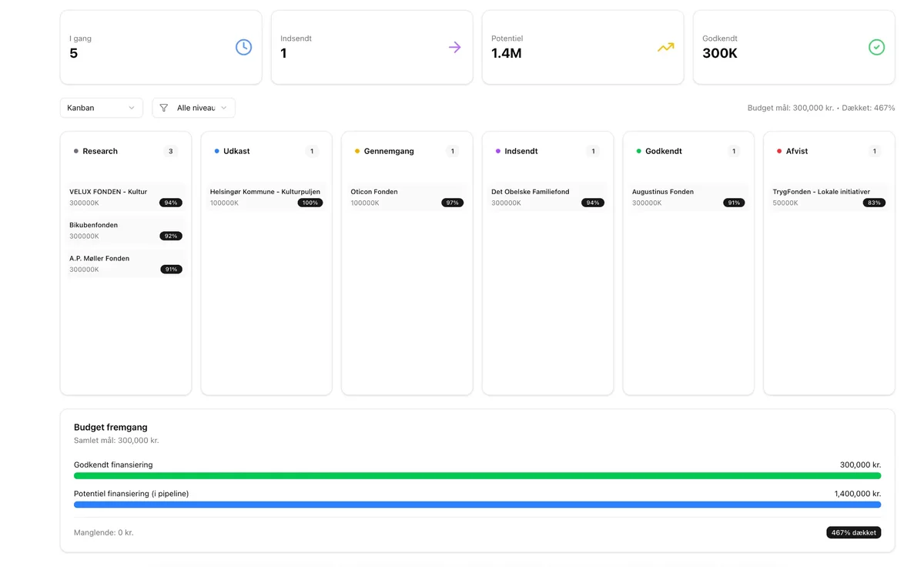Viewport: 924px width, 567px height.
Task: Click the clock icon on the I gang card
Action: (x=243, y=47)
